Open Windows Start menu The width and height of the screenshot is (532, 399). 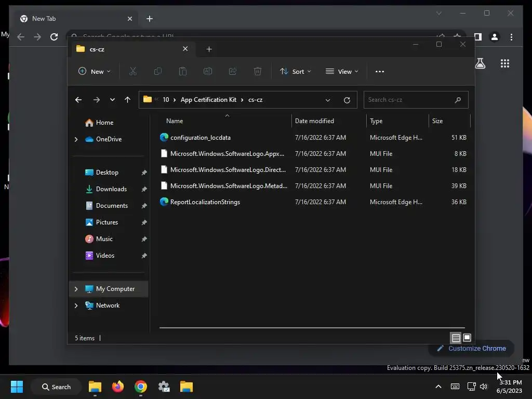[x=17, y=387]
